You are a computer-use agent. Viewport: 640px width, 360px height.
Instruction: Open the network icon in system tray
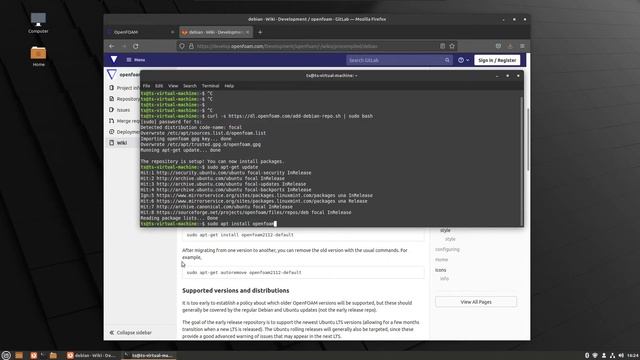pyautogui.click(x=612, y=356)
